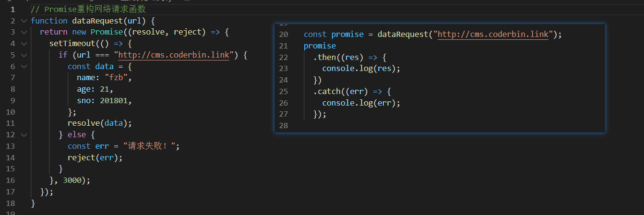
Task: Click "const promise" on line 20
Action: pos(334,34)
